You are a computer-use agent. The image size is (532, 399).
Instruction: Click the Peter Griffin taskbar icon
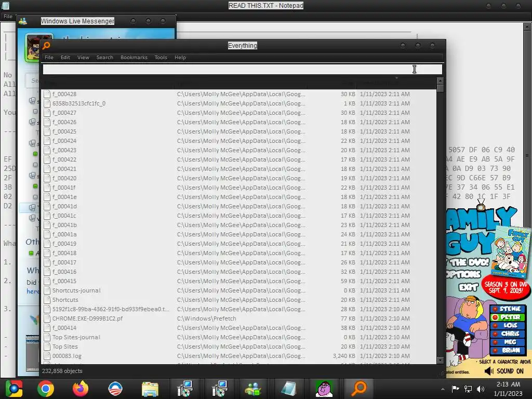coord(324,389)
